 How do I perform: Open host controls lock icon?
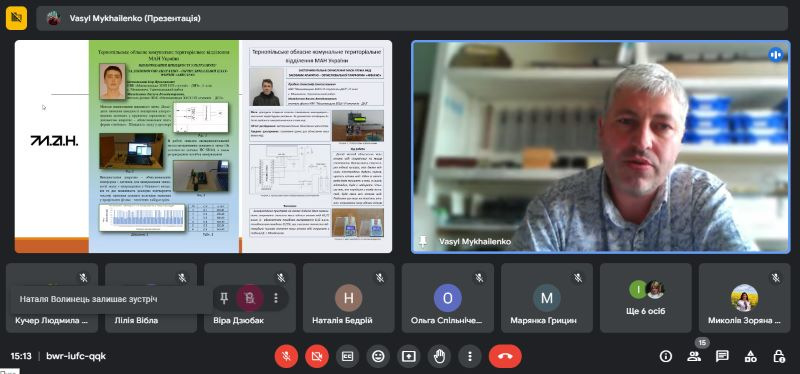(x=779, y=356)
